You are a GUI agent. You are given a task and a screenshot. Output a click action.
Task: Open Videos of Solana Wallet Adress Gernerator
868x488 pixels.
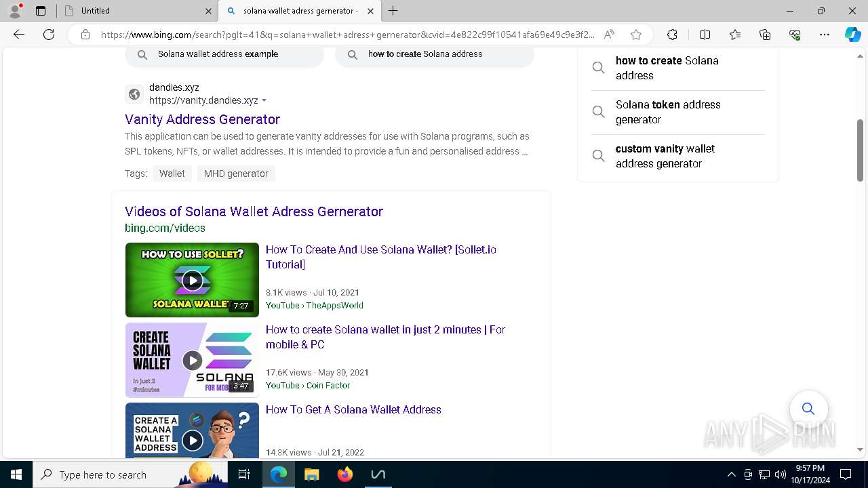click(254, 211)
